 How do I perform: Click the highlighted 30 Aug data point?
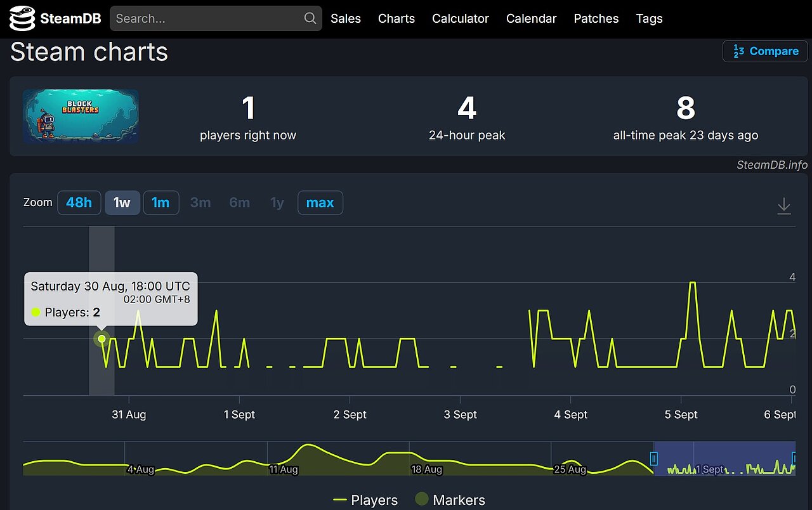point(101,339)
